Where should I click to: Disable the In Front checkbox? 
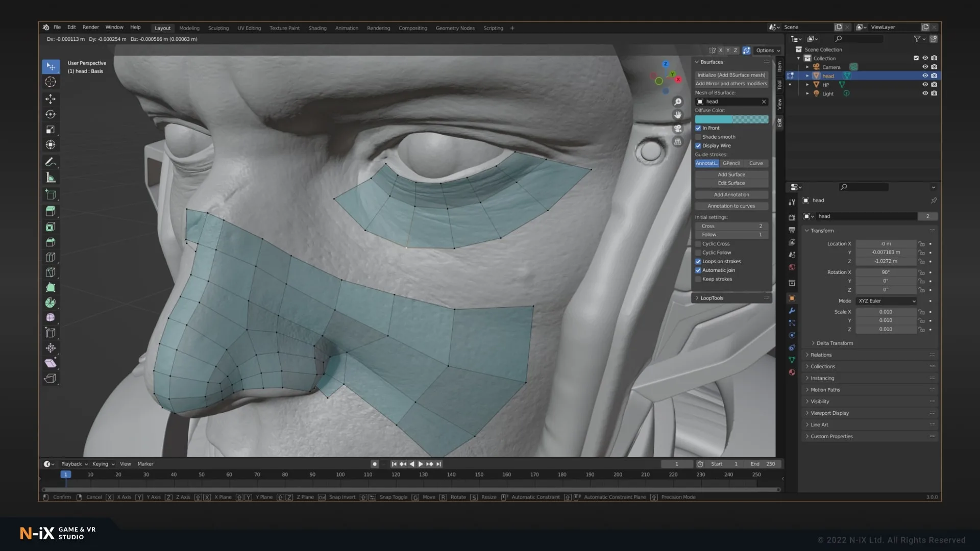point(698,128)
